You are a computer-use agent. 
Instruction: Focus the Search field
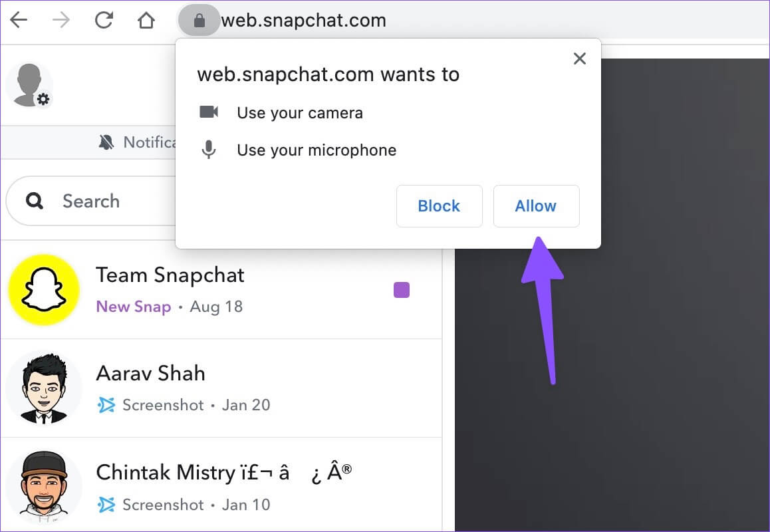point(91,201)
